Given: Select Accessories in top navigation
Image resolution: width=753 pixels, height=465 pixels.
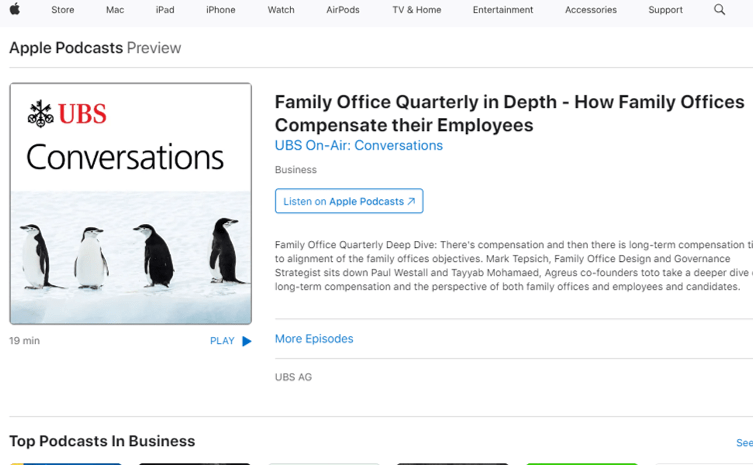Looking at the screenshot, I should [x=591, y=10].
